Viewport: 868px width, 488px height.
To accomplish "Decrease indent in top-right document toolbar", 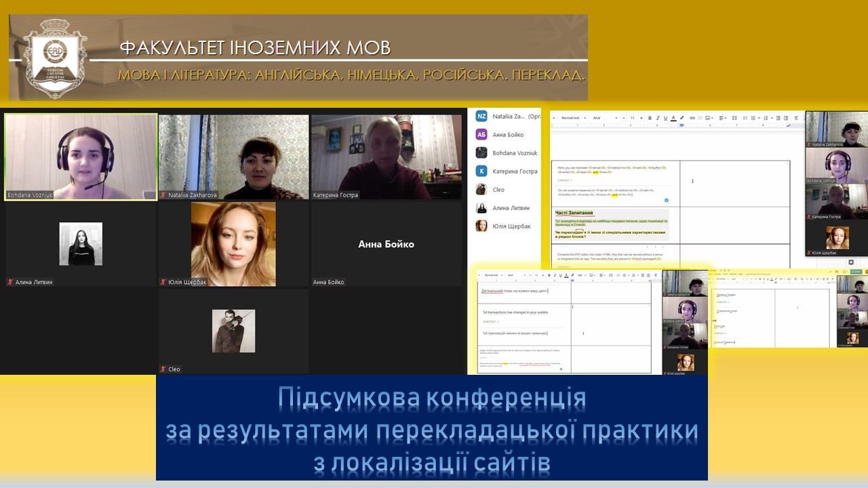I will pos(778,118).
